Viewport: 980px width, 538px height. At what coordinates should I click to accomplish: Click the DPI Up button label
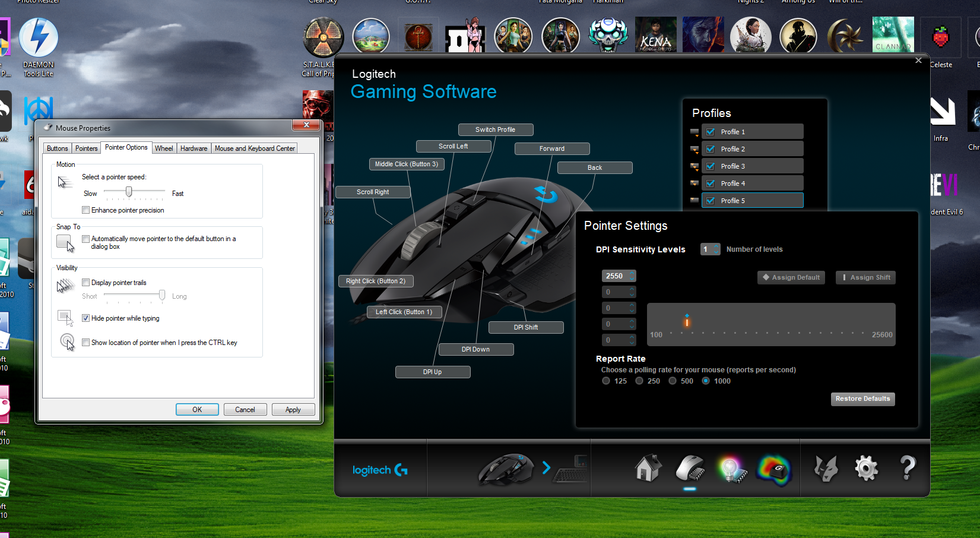(x=433, y=372)
